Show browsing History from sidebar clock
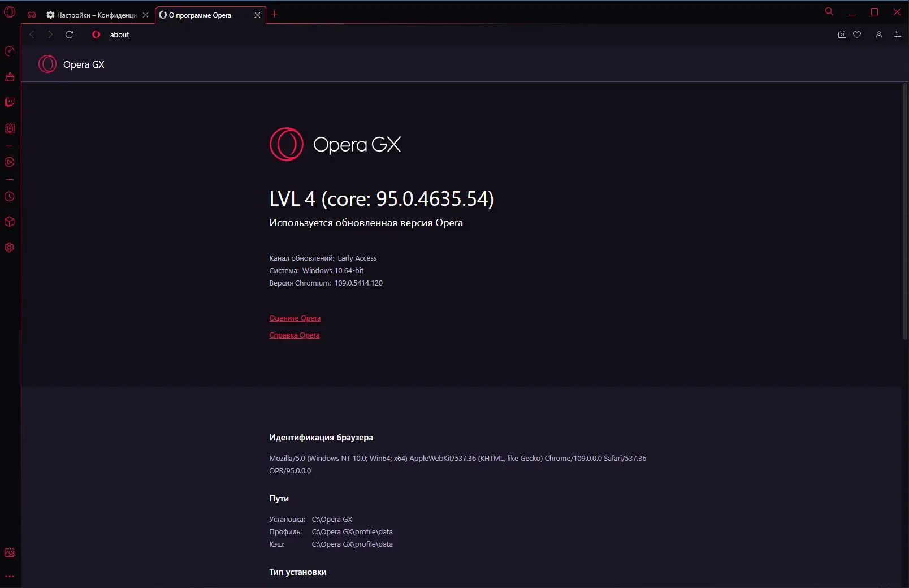The image size is (909, 588). [10, 197]
